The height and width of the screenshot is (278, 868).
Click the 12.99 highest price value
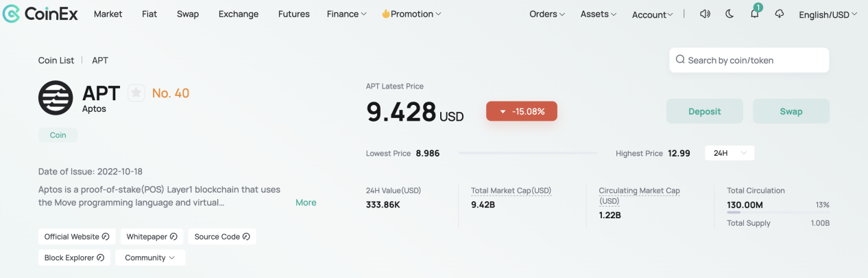pos(679,153)
